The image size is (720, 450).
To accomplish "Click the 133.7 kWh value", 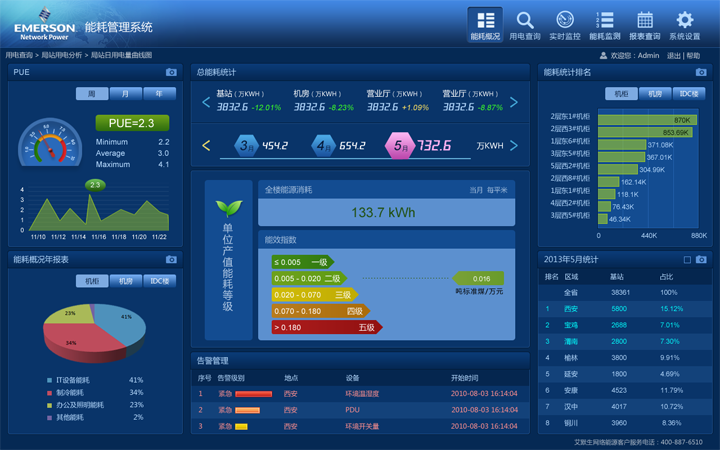I will (383, 213).
